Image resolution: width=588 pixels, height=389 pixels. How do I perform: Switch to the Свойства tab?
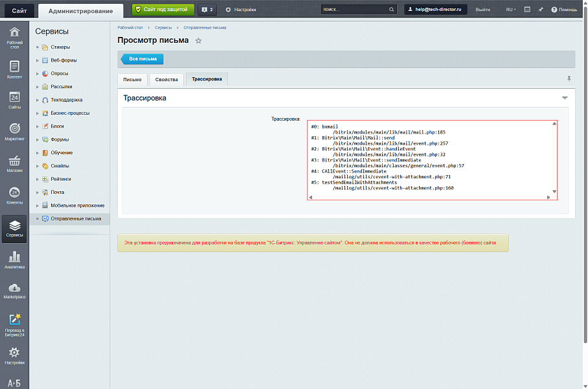(x=166, y=79)
